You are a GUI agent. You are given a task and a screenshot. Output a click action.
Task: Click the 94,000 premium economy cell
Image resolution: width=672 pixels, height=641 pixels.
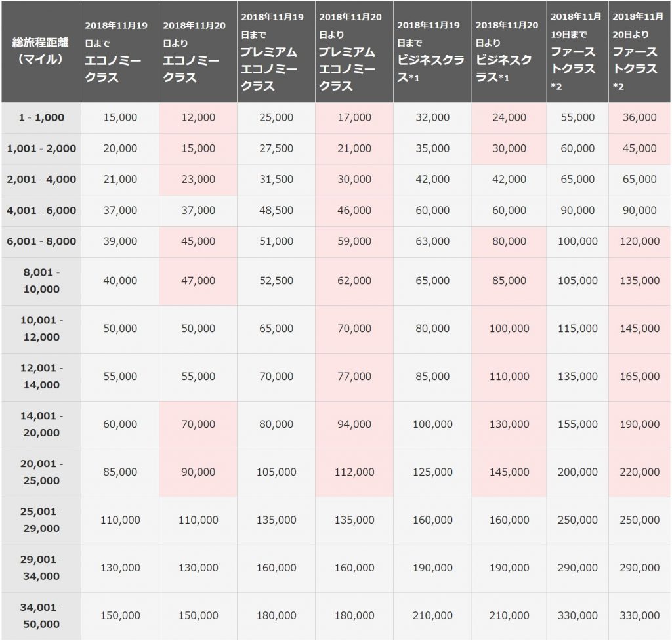354,424
